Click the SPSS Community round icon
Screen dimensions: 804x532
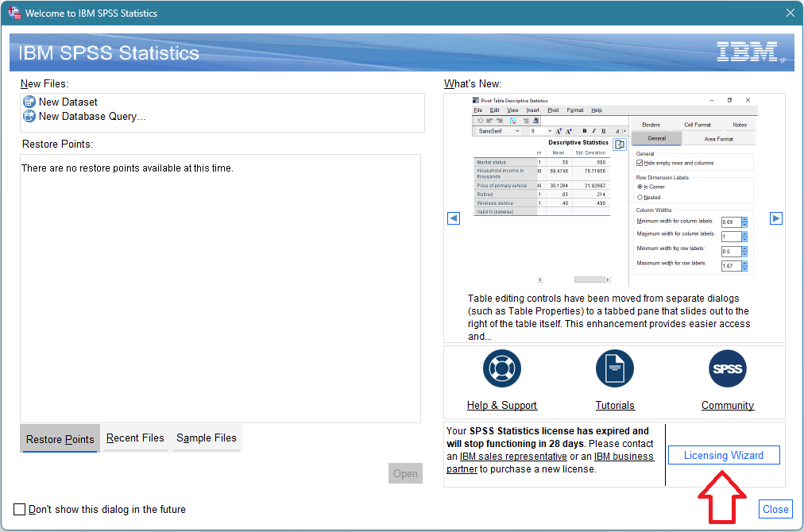pos(727,368)
